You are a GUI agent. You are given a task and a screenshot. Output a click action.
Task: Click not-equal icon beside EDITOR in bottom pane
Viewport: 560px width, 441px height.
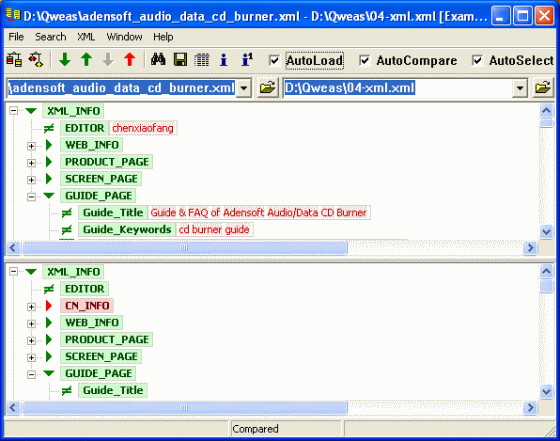pos(49,289)
